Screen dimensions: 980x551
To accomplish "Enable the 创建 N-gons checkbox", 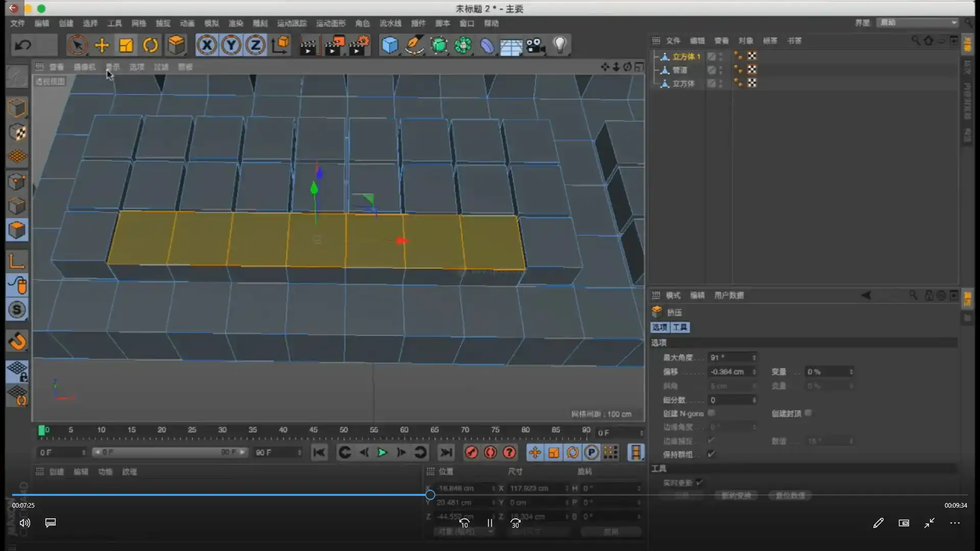I will point(712,413).
